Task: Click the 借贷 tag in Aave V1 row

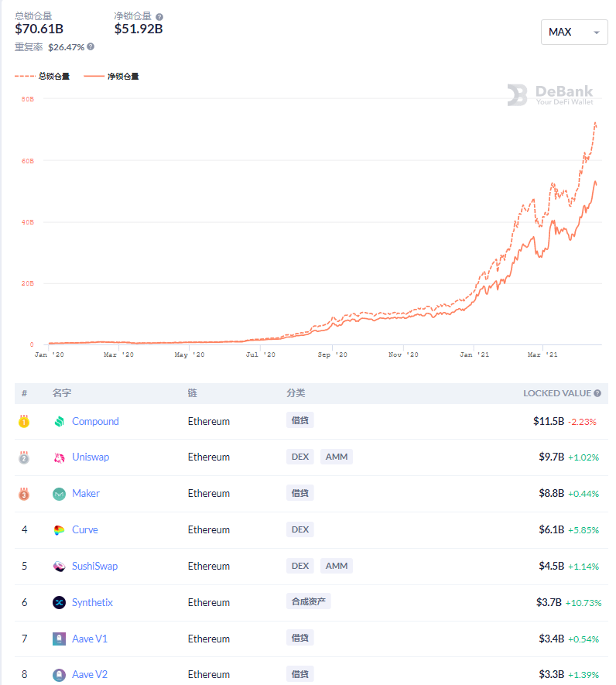Action: [300, 638]
